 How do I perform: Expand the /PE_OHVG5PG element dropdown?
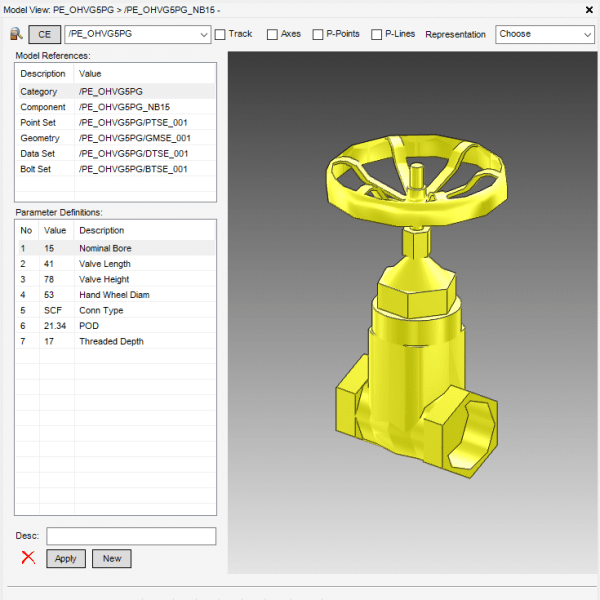point(202,34)
